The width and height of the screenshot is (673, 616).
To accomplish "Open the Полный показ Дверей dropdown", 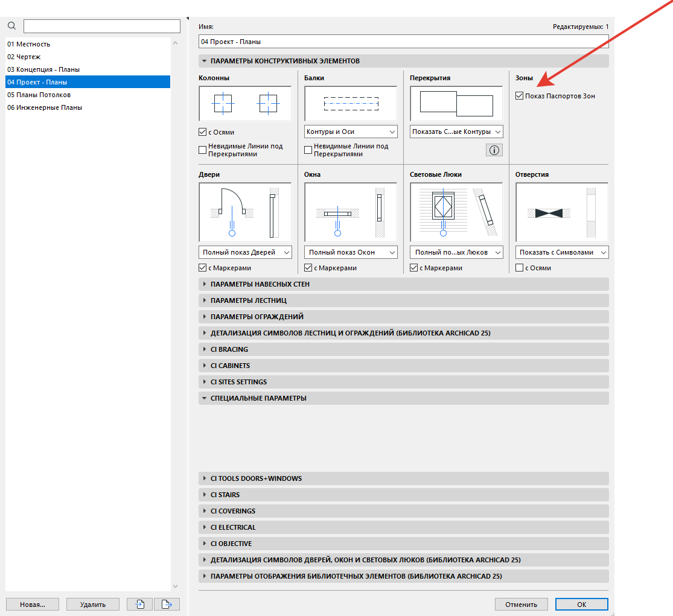I will (x=245, y=252).
